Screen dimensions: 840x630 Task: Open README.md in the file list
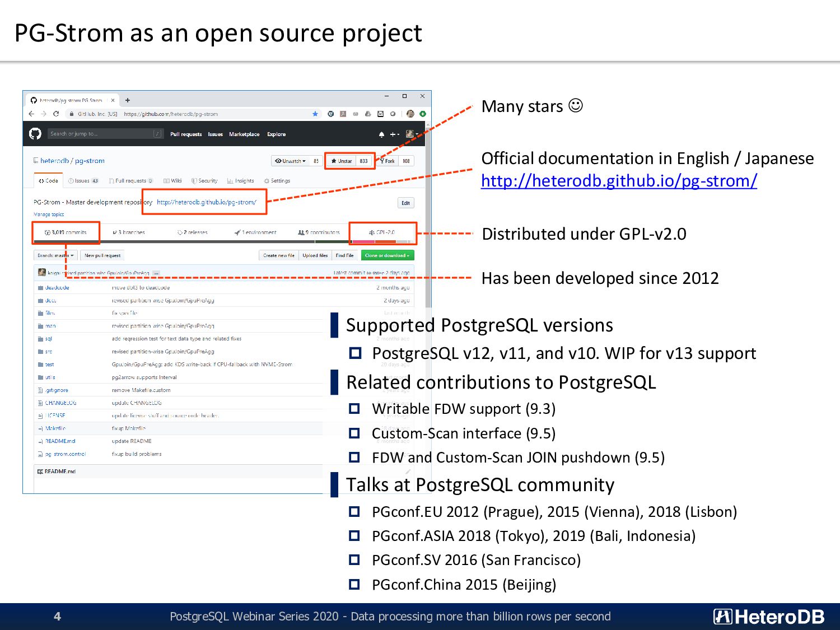point(60,441)
